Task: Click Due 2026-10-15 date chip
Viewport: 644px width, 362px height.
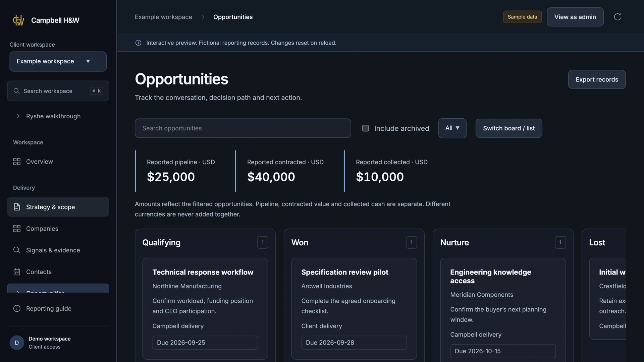Action: pos(503,351)
